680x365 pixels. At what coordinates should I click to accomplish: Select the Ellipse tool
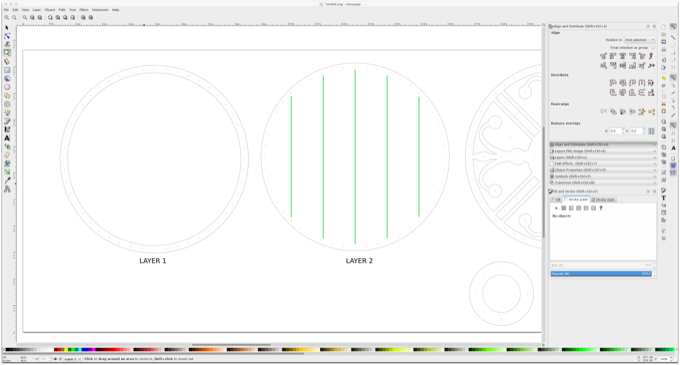tap(7, 87)
